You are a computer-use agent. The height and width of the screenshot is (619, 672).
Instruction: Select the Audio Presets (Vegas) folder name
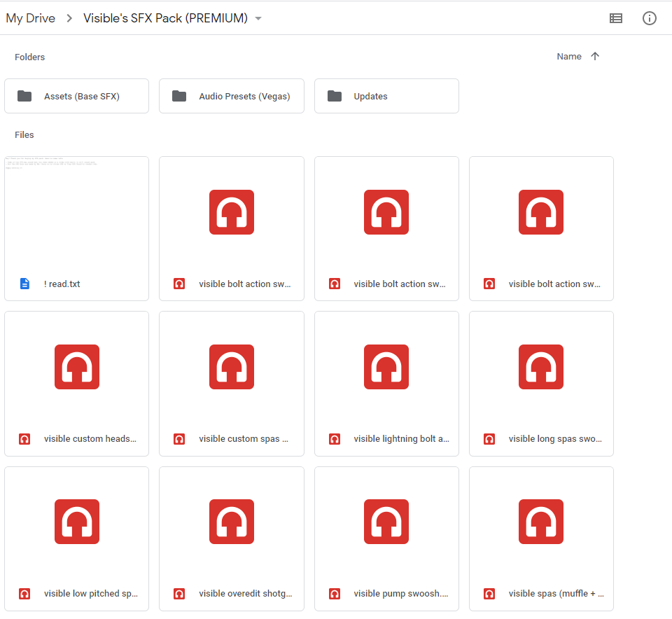click(244, 97)
